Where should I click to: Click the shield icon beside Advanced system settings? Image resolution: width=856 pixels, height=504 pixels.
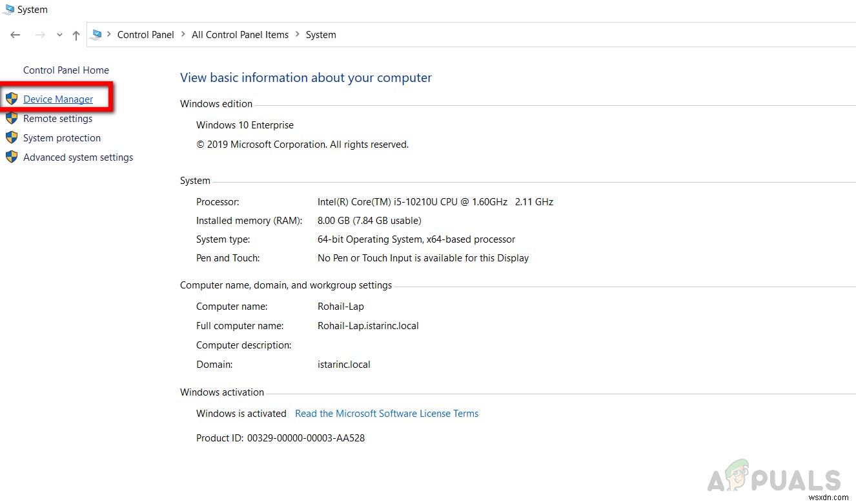[12, 157]
